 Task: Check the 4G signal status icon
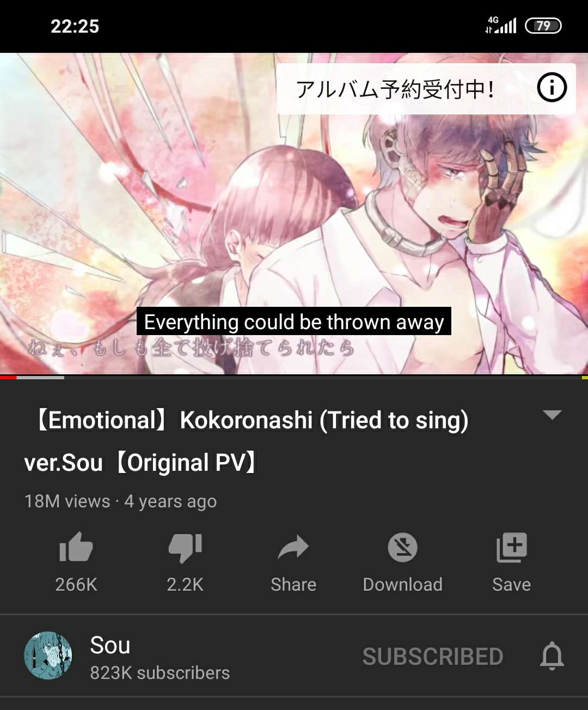click(501, 25)
